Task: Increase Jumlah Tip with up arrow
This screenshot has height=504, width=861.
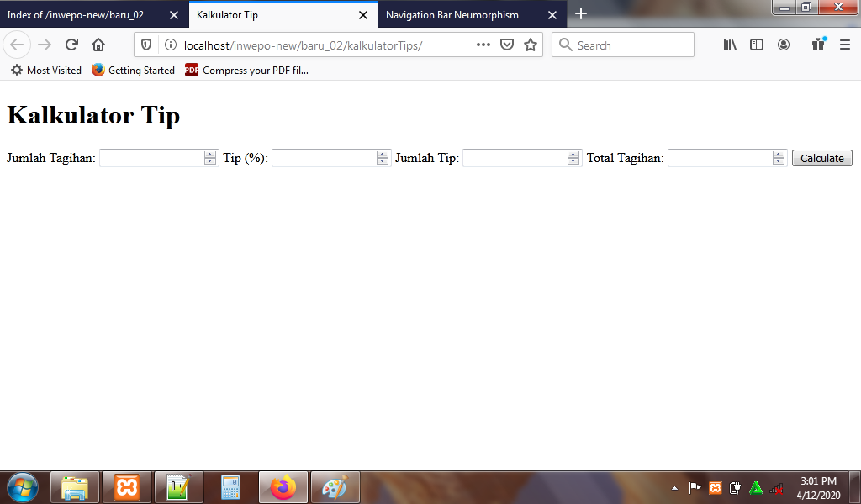Action: [573, 154]
